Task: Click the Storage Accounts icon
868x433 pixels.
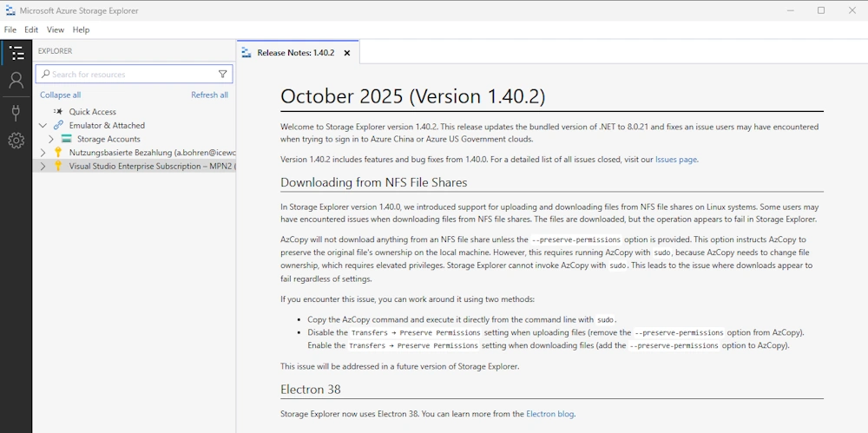Action: point(66,139)
